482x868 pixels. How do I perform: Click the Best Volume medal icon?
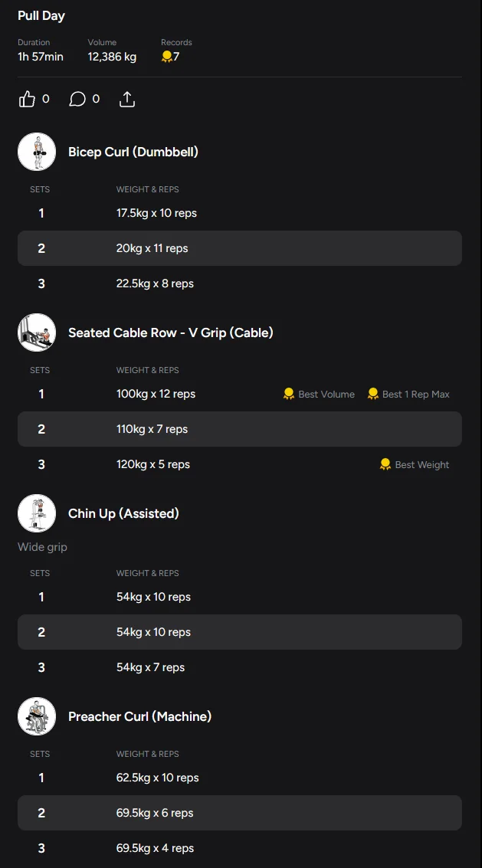[289, 394]
